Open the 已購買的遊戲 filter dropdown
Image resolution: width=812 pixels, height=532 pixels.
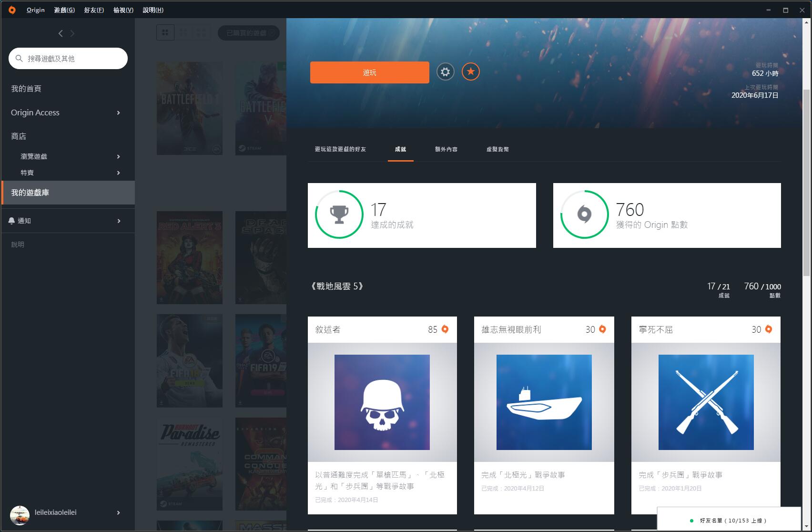point(249,33)
